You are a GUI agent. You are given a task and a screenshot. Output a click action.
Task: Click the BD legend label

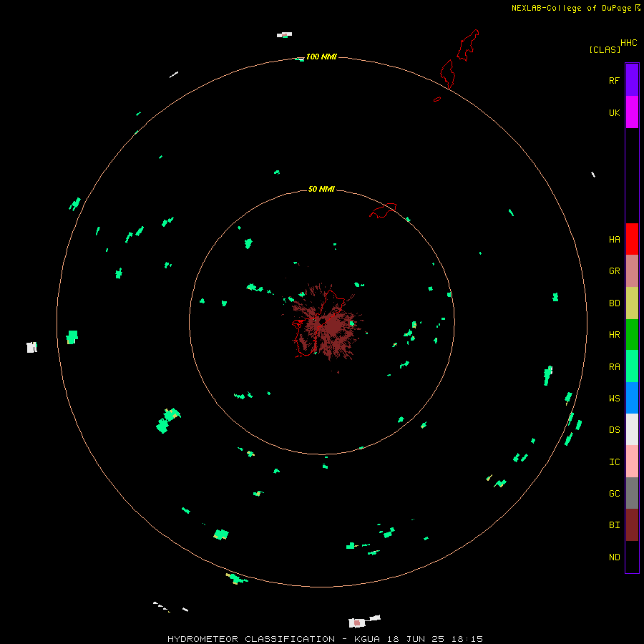point(614,303)
